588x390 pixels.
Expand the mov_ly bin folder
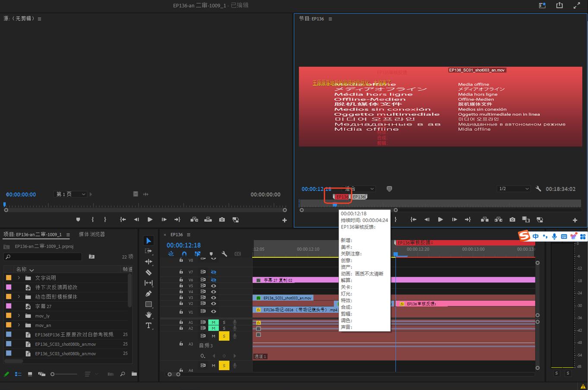19,316
